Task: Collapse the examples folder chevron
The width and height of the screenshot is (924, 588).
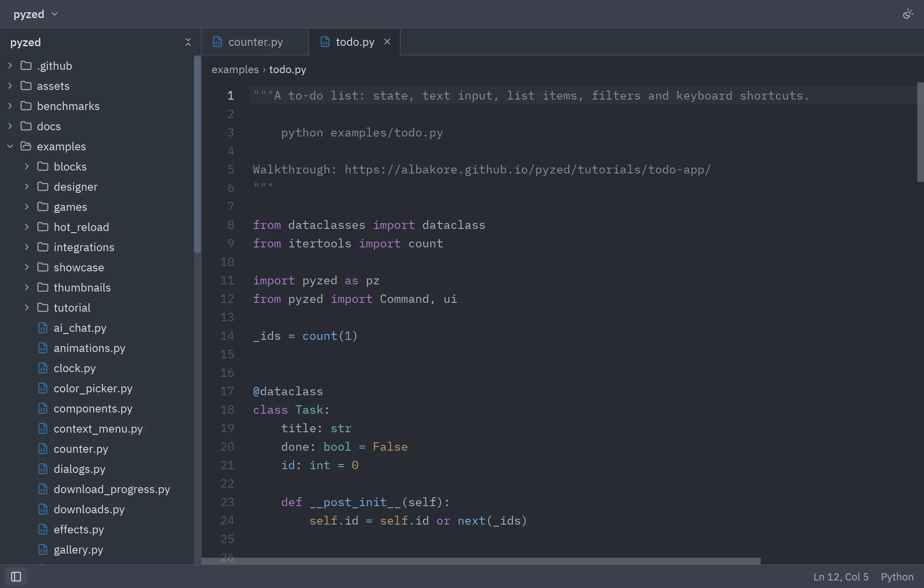Action: [10, 146]
